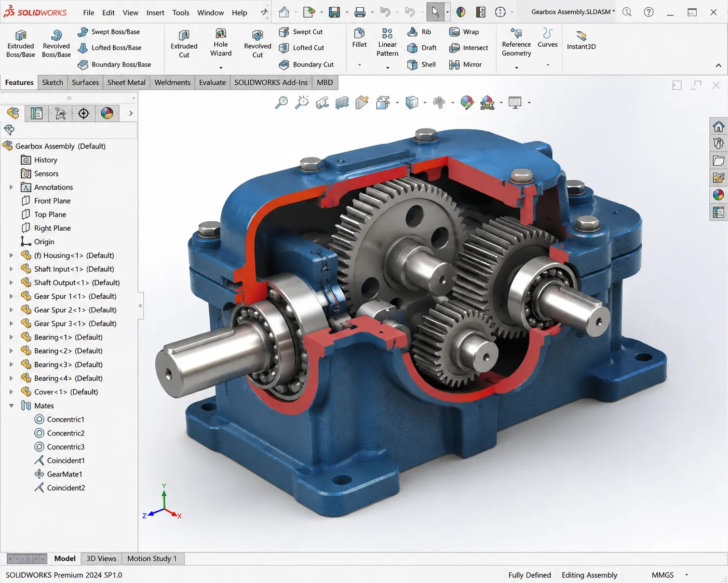Click the Boundary Boss/Base tool
The width and height of the screenshot is (728, 583).
click(114, 64)
